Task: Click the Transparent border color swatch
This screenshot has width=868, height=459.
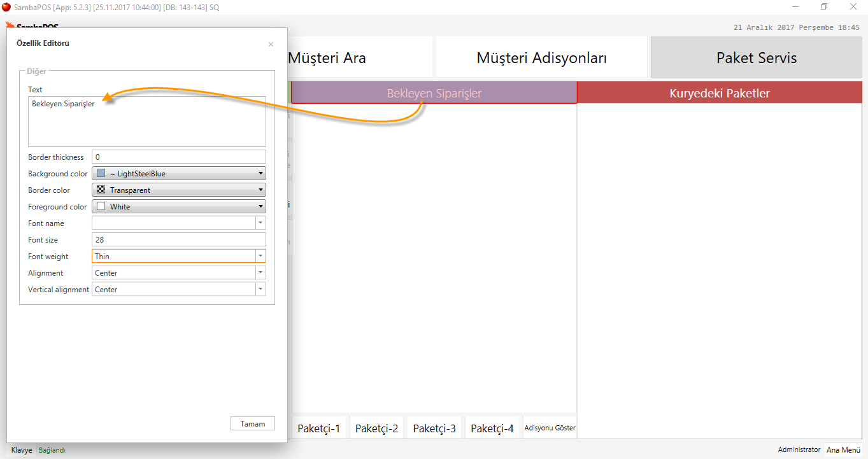Action: 101,190
